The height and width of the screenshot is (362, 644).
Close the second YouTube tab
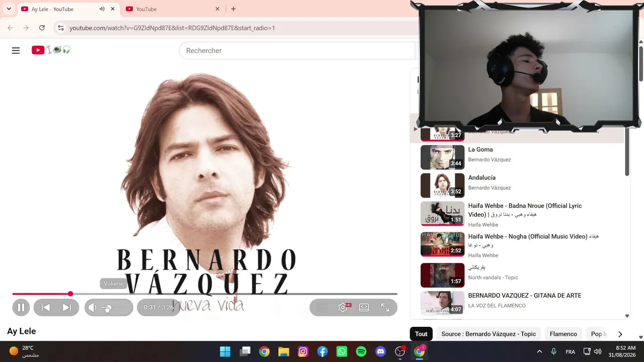coord(217,9)
